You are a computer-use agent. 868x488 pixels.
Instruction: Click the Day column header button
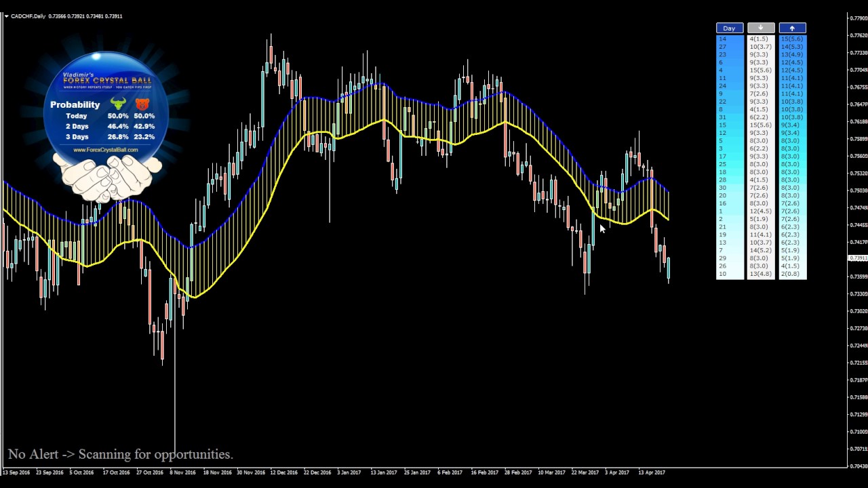729,28
